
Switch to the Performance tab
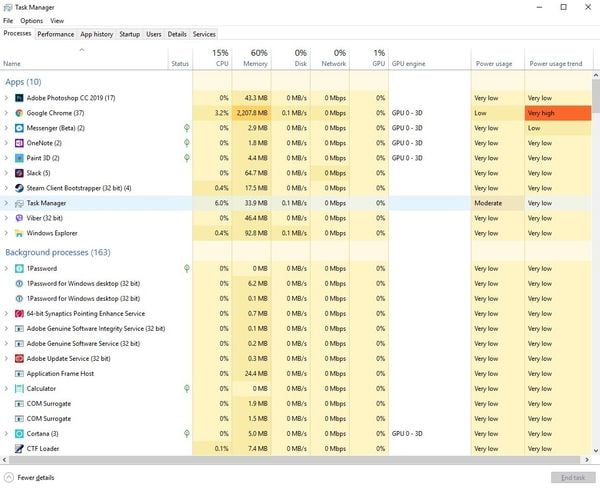tap(55, 34)
